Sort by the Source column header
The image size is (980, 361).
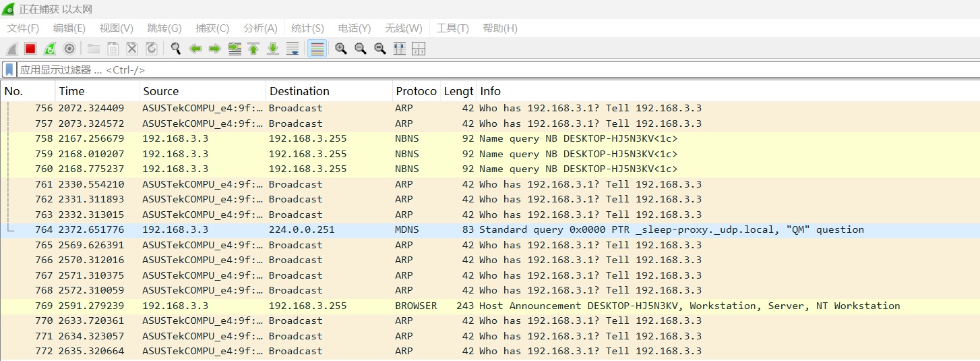click(203, 91)
